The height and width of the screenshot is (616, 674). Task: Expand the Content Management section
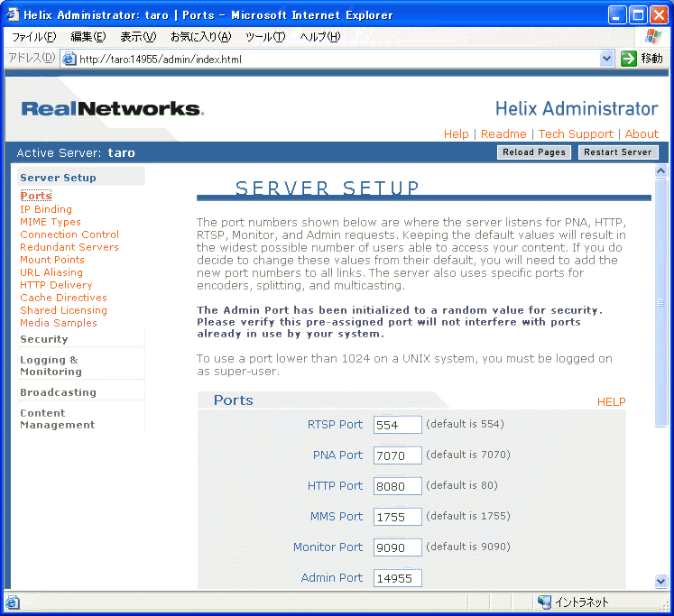click(x=57, y=418)
